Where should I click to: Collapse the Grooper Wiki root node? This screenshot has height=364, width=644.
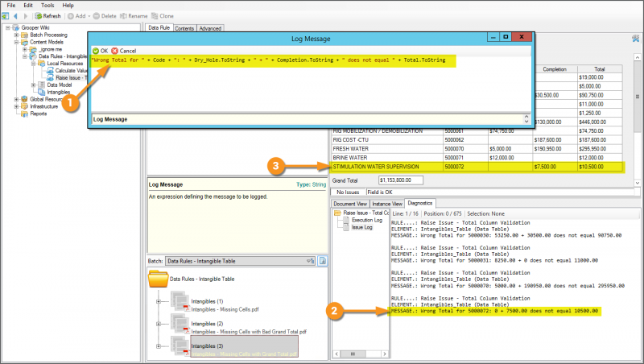6,27
